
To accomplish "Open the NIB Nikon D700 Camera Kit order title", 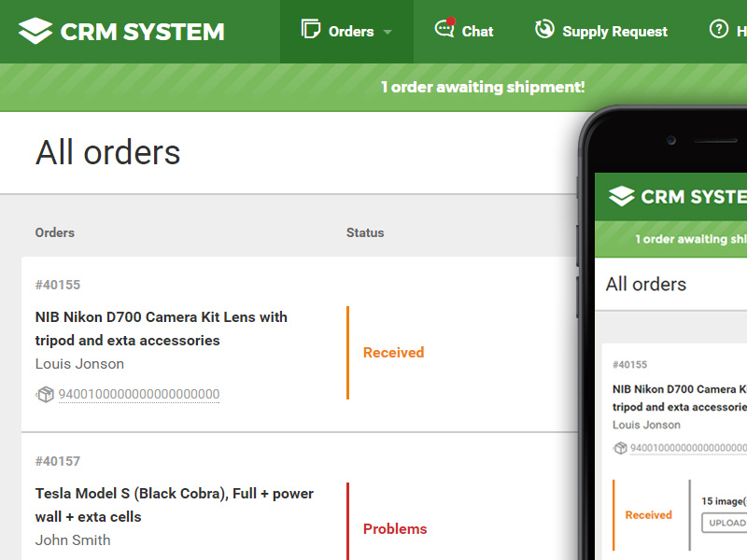I will click(161, 329).
